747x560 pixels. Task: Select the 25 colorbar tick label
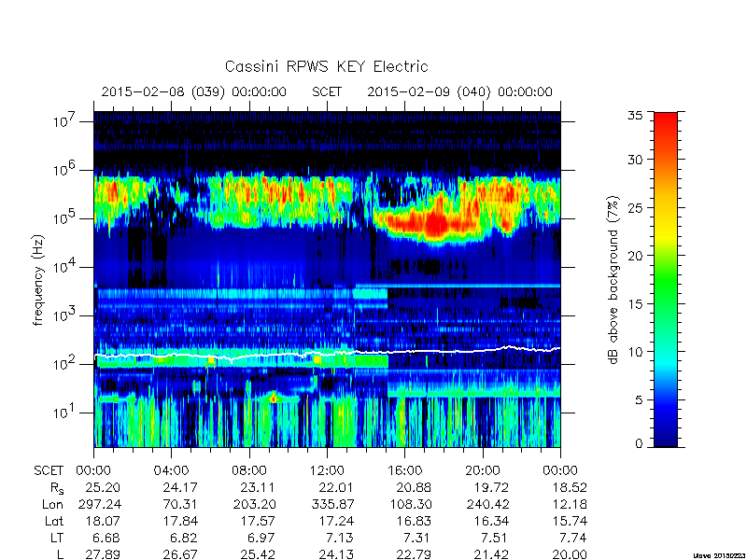pos(636,208)
